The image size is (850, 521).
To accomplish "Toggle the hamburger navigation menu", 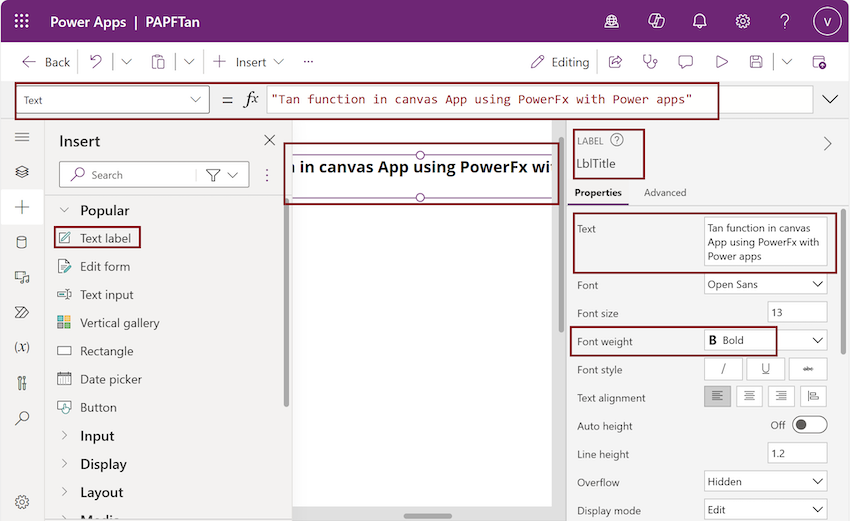I will [22, 137].
